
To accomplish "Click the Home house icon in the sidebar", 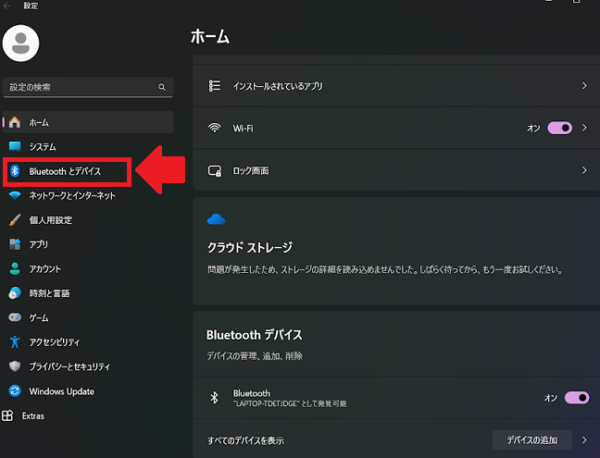I will 15,122.
